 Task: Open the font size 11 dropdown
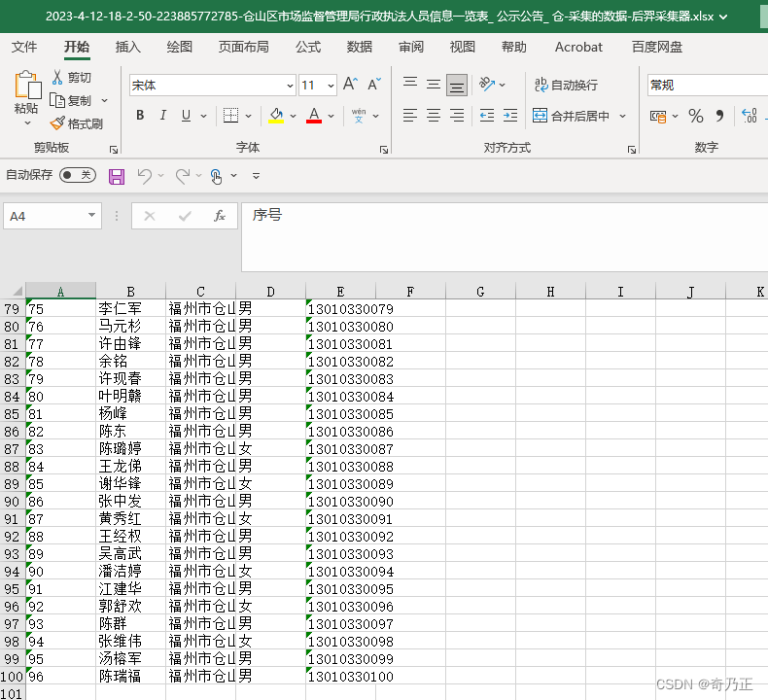332,86
